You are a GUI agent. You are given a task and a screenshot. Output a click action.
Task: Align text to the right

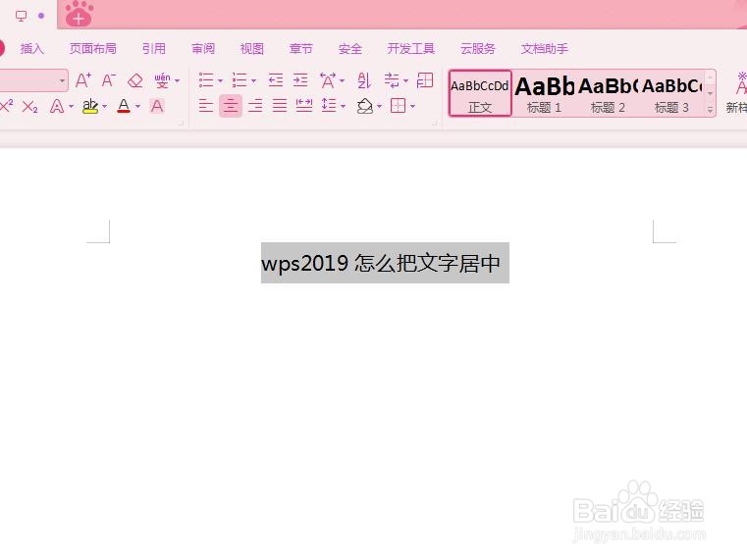255,106
